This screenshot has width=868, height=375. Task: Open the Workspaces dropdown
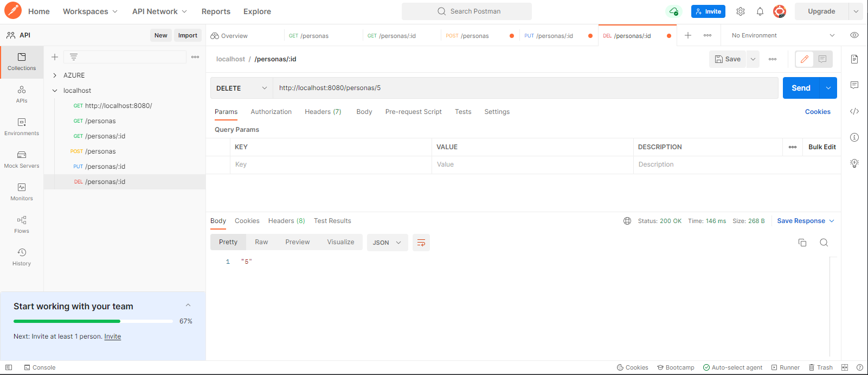click(x=90, y=11)
